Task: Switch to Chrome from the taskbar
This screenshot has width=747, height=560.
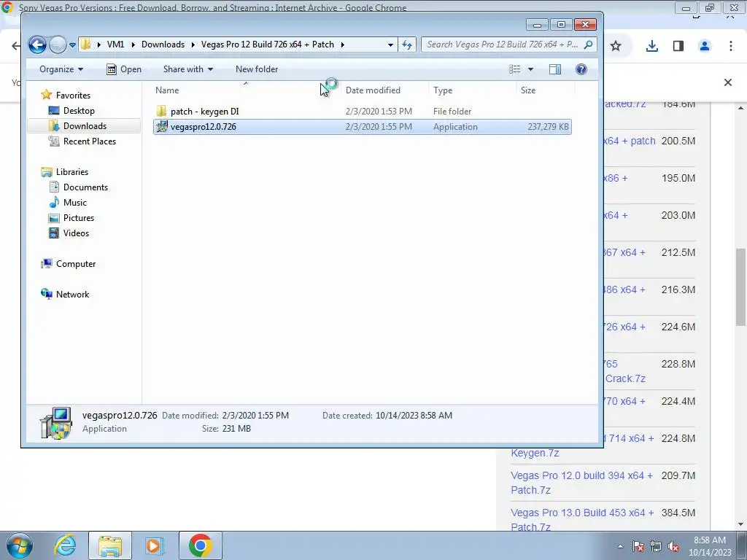Action: [200, 545]
